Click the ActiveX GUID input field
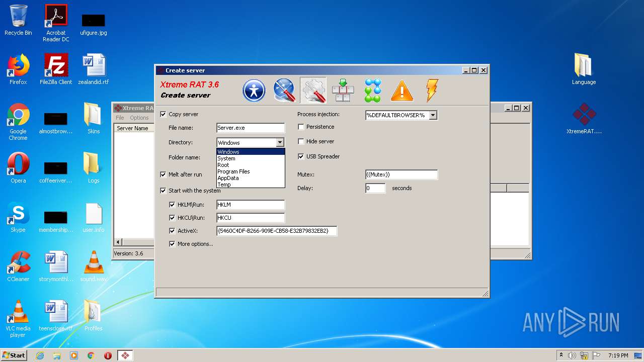This screenshot has width=644, height=362. click(277, 231)
